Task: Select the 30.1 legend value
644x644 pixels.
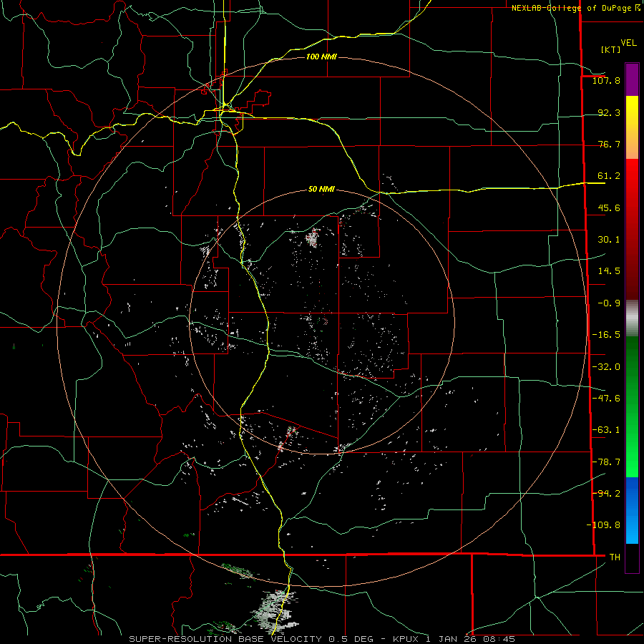Action: (609, 240)
